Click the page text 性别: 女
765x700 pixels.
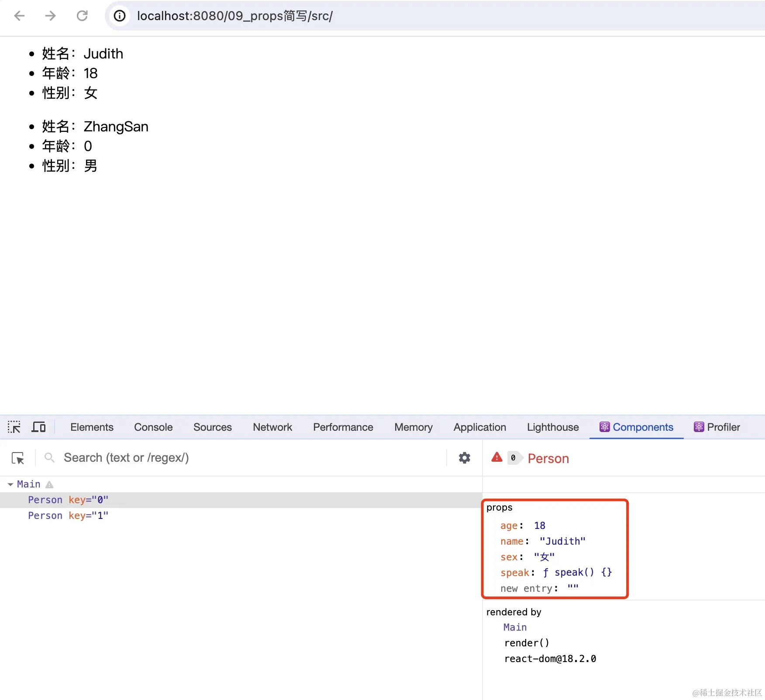[70, 93]
